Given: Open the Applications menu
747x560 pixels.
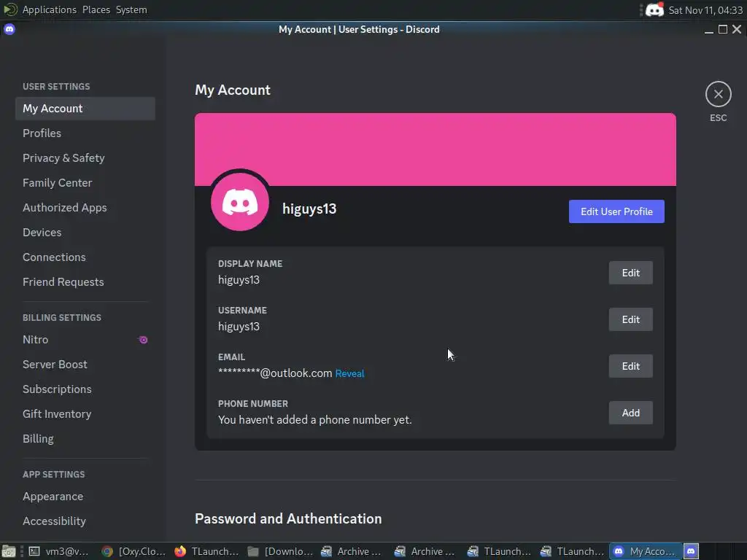Looking at the screenshot, I should 49,9.
